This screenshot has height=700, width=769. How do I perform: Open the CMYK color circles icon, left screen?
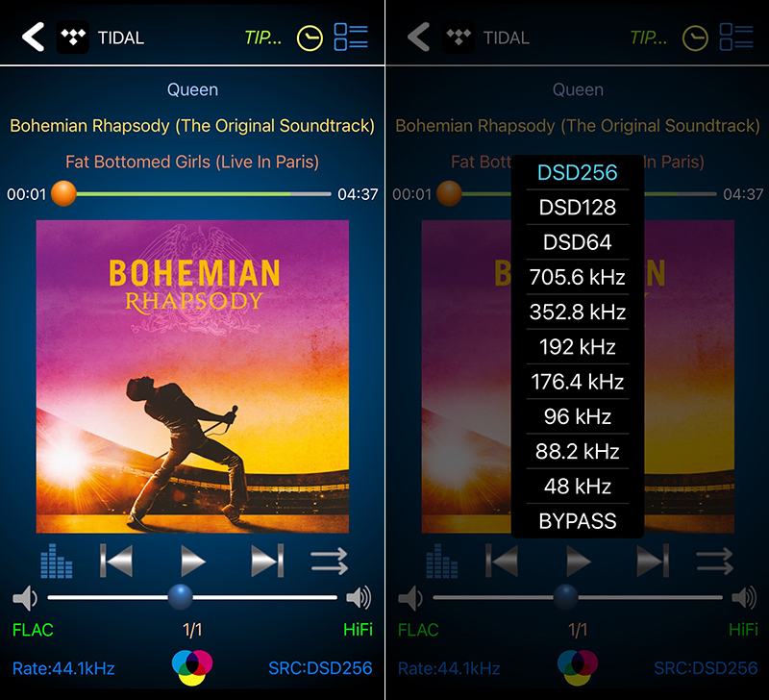coord(192,667)
